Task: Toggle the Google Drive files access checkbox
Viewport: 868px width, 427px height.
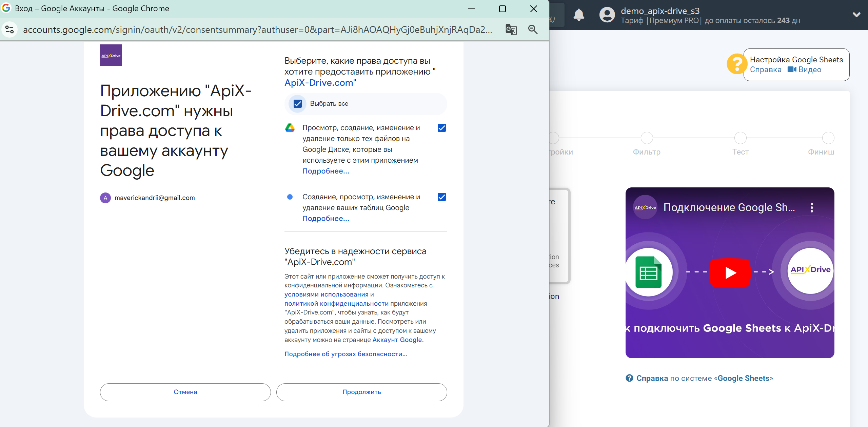Action: tap(442, 128)
